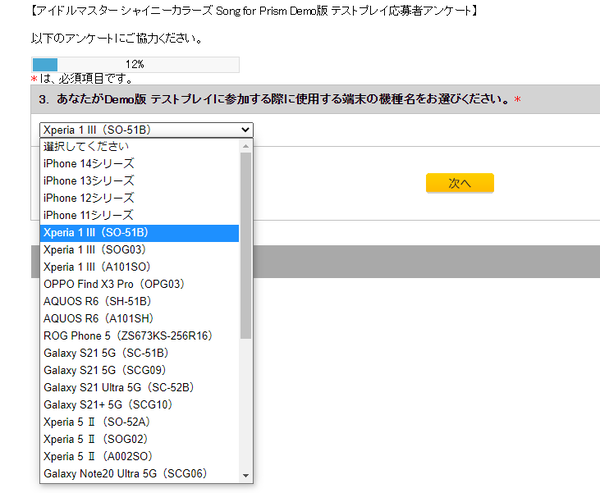The image size is (600, 493).
Task: Pick AQUOS R6 (A101SH) option
Action: [140, 319]
